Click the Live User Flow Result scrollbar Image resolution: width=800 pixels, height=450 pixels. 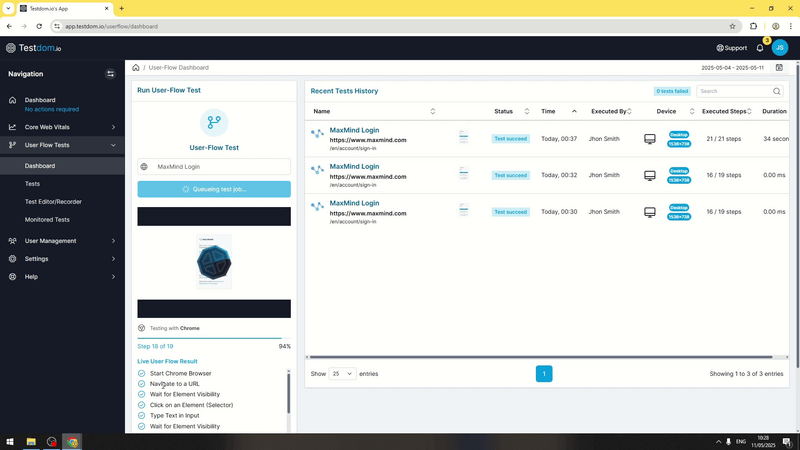coord(288,393)
